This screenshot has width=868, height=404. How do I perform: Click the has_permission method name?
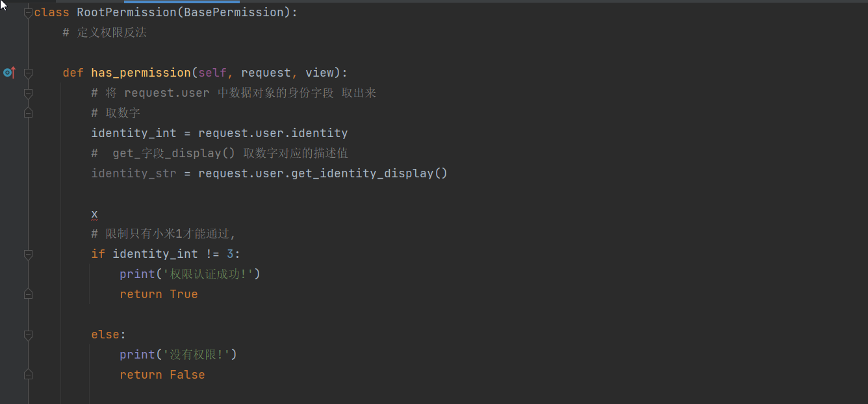(141, 73)
